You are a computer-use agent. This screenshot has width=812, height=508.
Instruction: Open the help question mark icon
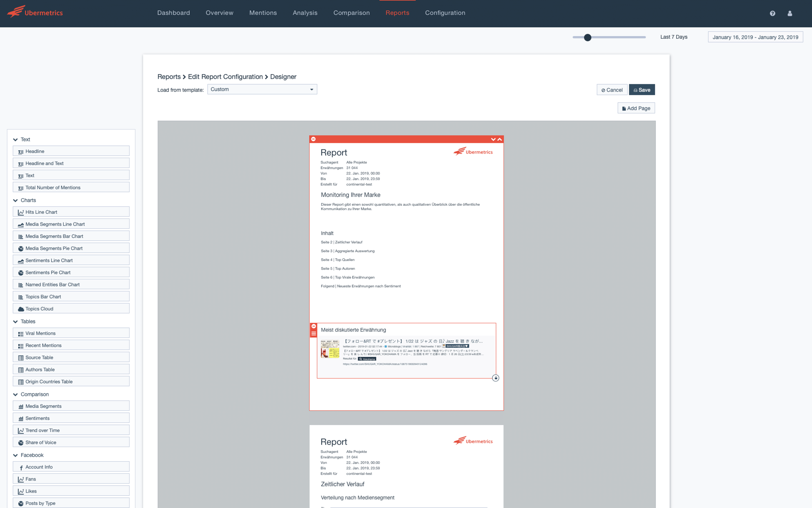click(773, 14)
